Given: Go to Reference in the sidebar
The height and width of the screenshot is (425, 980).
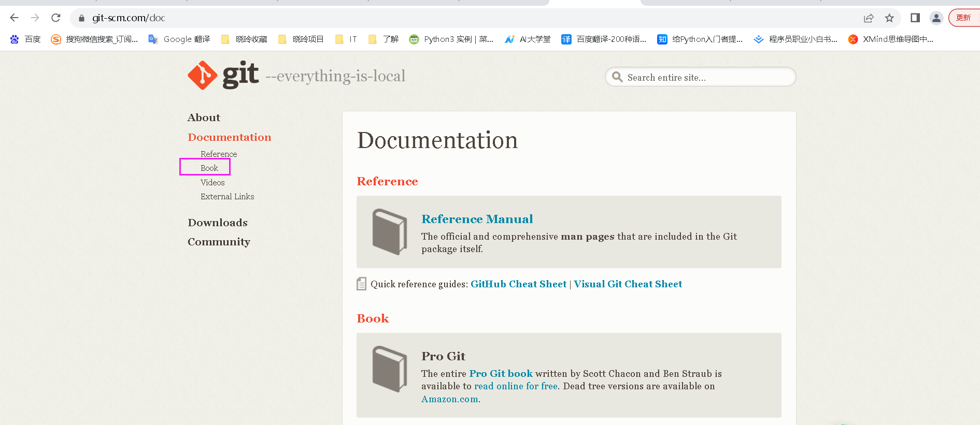Looking at the screenshot, I should pyautogui.click(x=219, y=154).
